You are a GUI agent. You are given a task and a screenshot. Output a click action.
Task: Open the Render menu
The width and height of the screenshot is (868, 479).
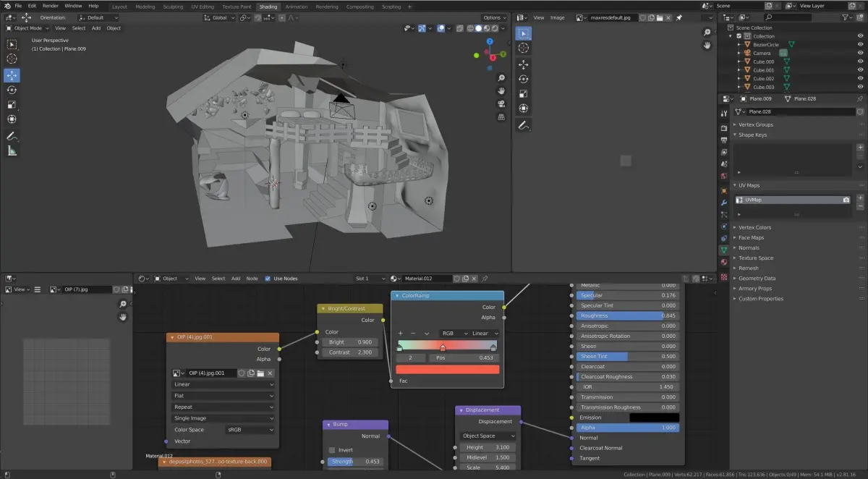tap(50, 6)
